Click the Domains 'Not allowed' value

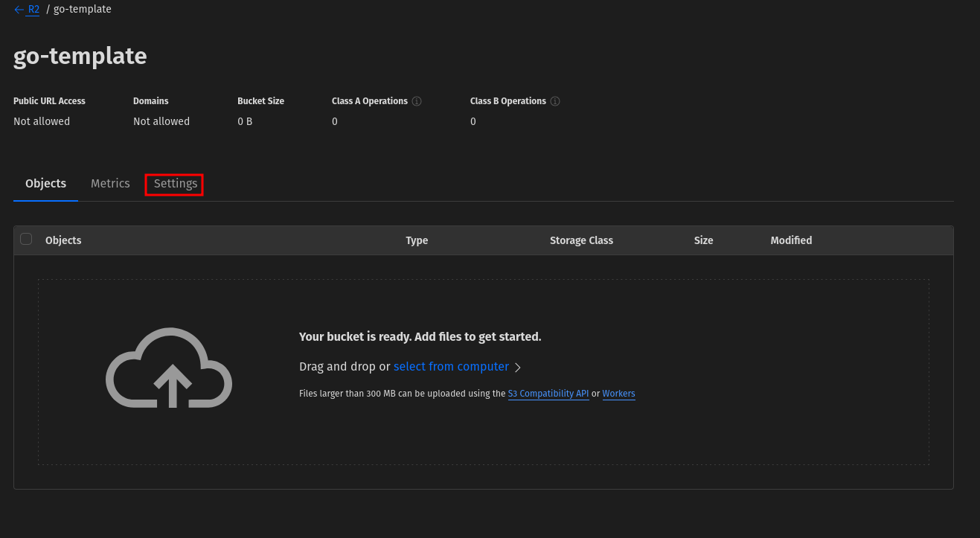click(161, 121)
